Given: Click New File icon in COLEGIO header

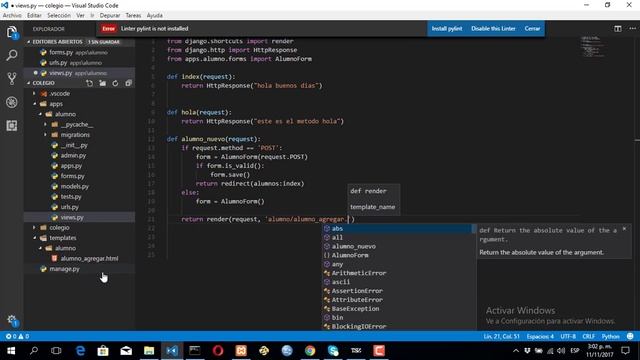Looking at the screenshot, I should point(89,83).
